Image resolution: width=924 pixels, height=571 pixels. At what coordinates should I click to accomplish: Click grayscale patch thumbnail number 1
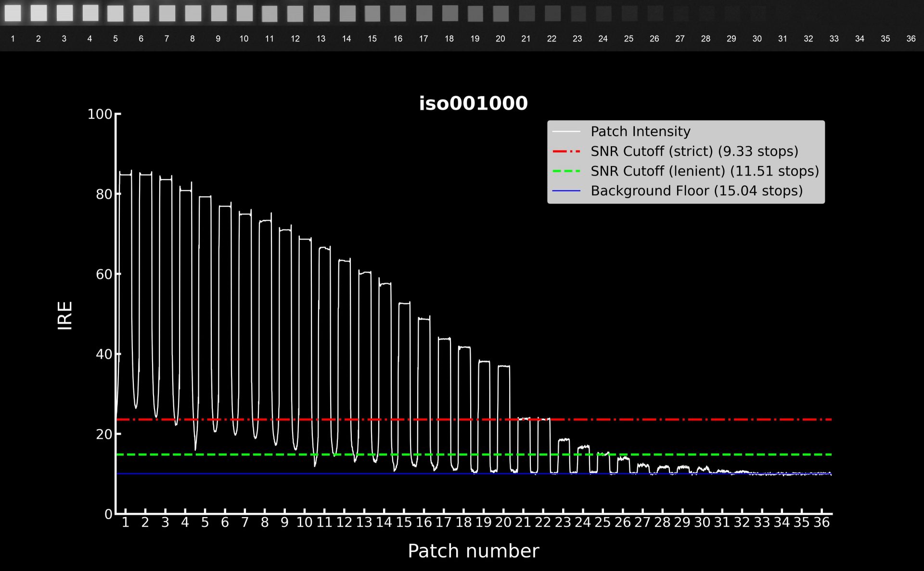[x=13, y=13]
